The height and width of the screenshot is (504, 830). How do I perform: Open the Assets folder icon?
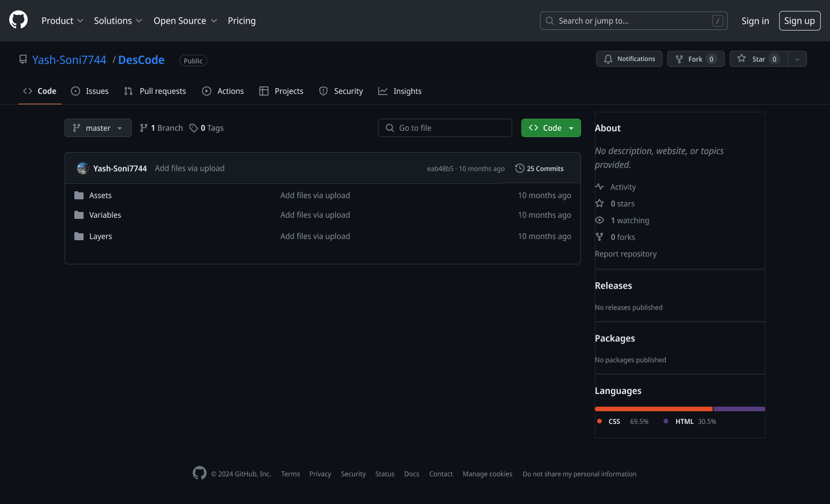click(x=79, y=195)
